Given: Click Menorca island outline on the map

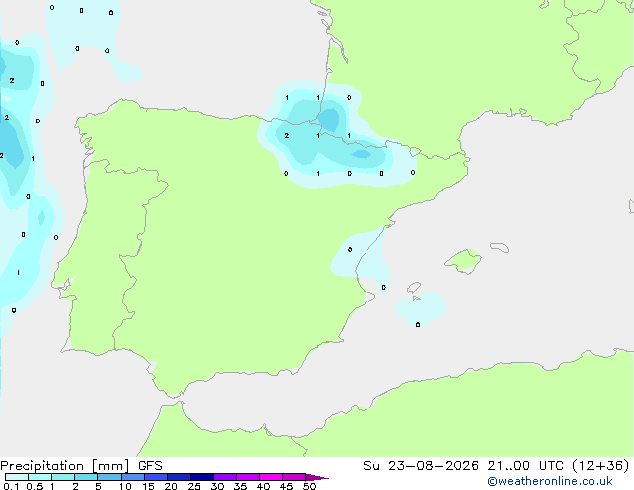Looking at the screenshot, I should [x=499, y=247].
